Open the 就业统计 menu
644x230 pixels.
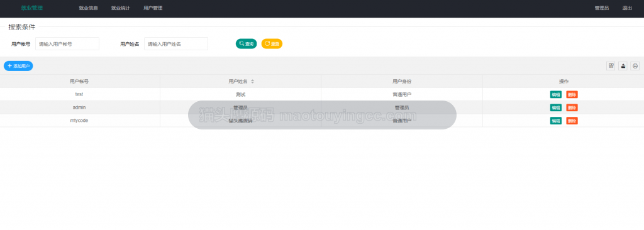[120, 8]
